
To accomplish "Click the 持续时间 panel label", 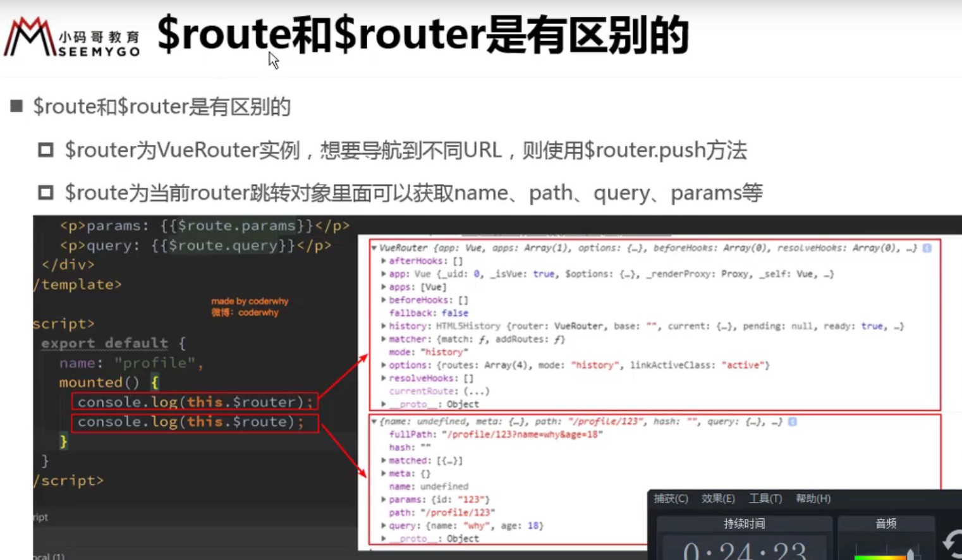I will 745,523.
